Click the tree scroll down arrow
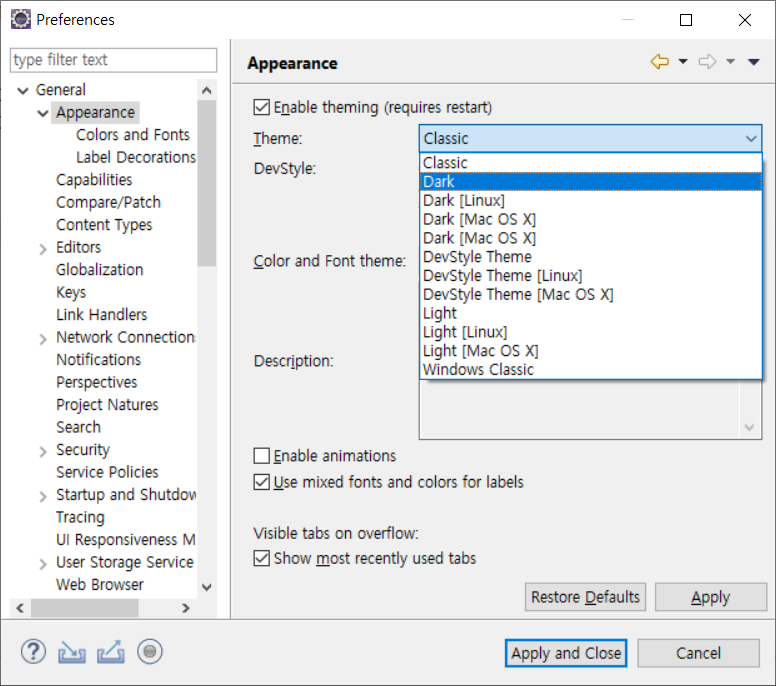The width and height of the screenshot is (776, 686). point(207,588)
